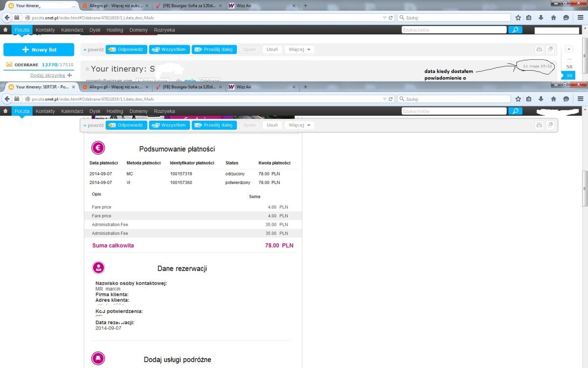Click the icon next to Dodaj usługi podróżne
This screenshot has height=368, width=588.
point(98,358)
